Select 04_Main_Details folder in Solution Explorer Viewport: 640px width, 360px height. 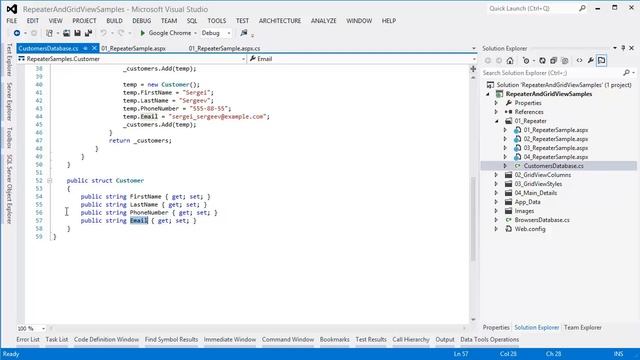point(536,193)
